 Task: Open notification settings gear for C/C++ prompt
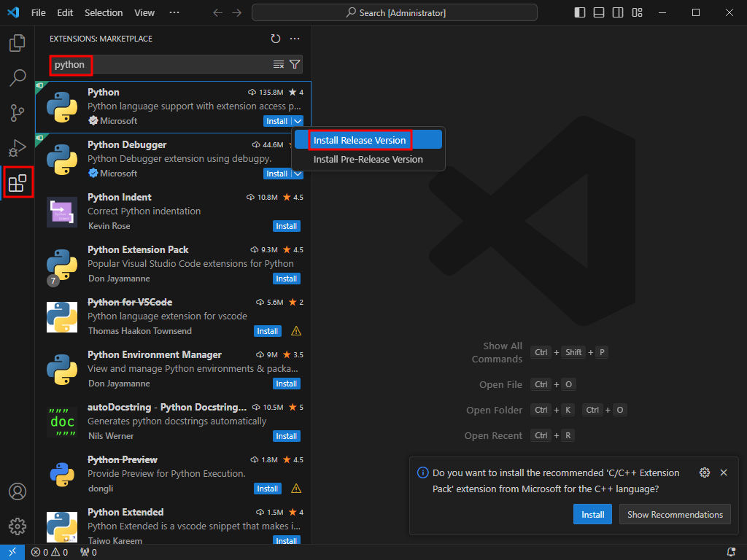[705, 472]
